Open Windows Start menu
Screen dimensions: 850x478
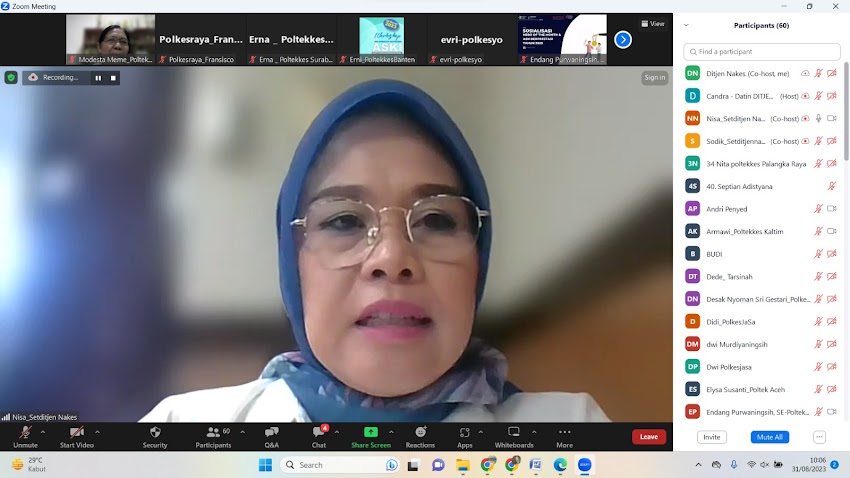coord(265,465)
